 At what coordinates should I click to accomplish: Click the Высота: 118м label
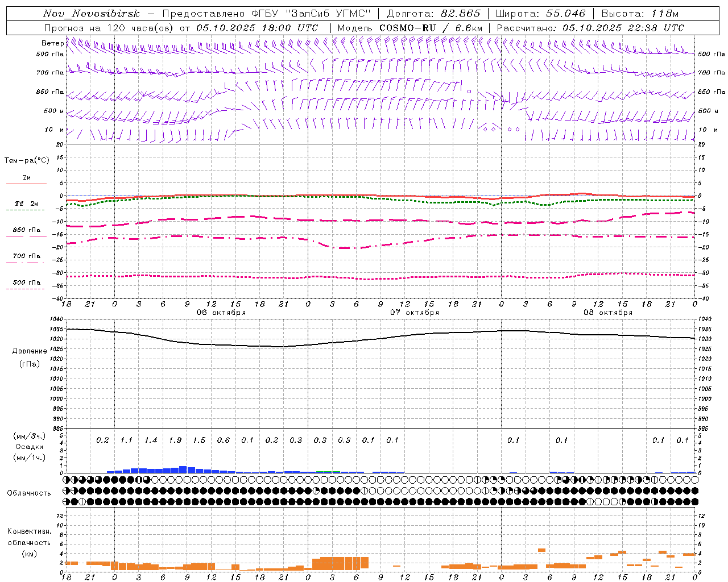640,14
